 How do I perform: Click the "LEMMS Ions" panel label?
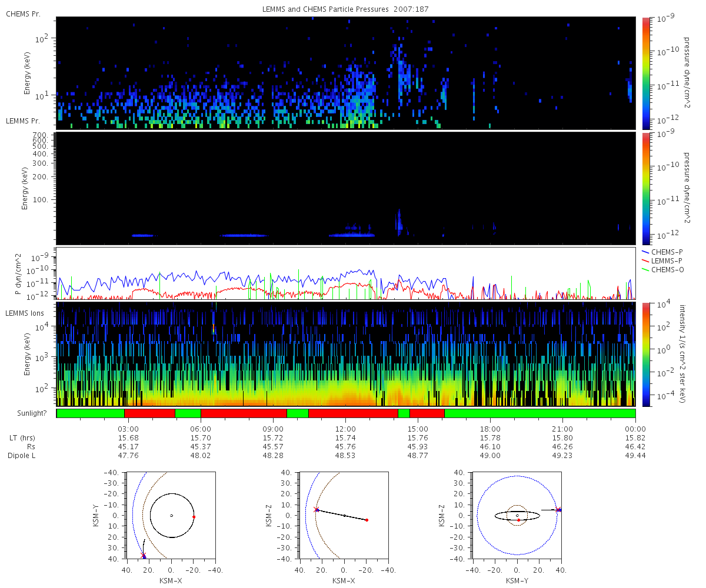click(x=25, y=313)
